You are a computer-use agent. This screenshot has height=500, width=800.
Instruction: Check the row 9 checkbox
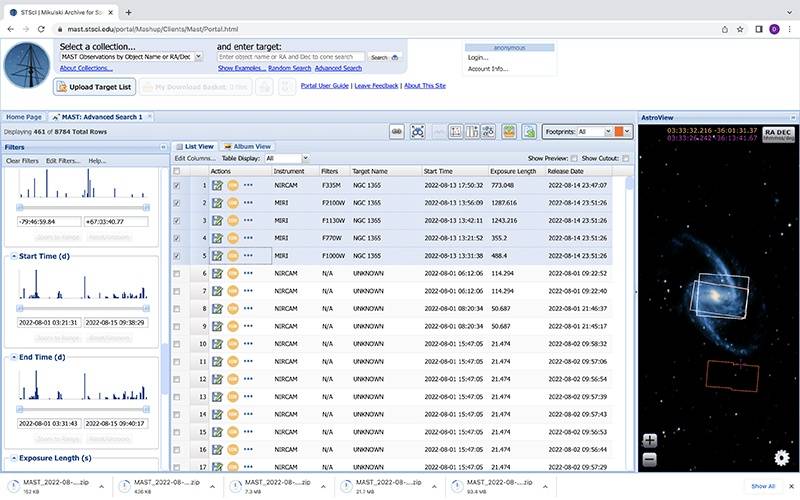[x=177, y=327]
